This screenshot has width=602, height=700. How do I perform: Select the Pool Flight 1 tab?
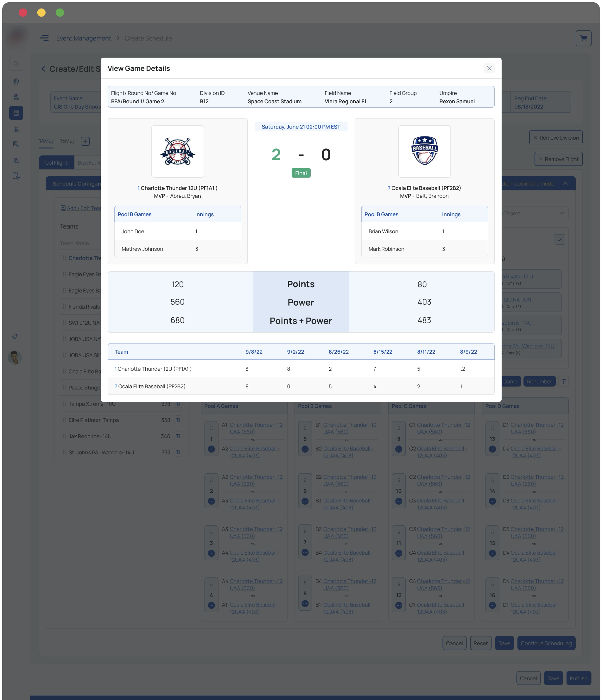coord(56,162)
